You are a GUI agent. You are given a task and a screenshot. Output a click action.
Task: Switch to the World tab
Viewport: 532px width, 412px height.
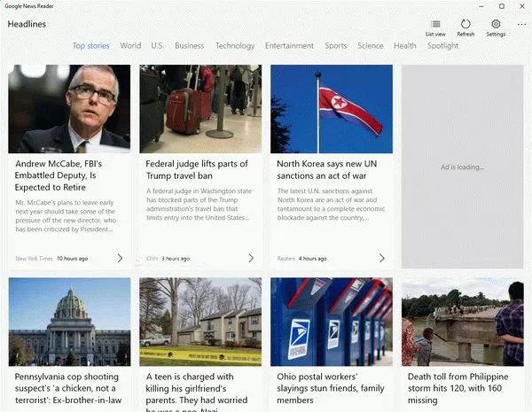(x=130, y=46)
